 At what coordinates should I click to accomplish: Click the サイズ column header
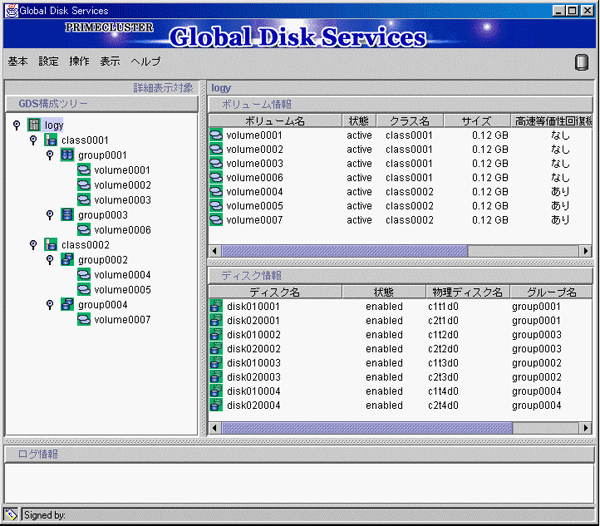pyautogui.click(x=476, y=121)
